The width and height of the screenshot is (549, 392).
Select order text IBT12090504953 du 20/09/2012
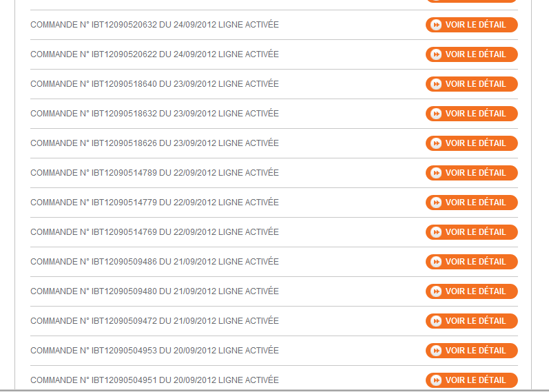tap(154, 351)
